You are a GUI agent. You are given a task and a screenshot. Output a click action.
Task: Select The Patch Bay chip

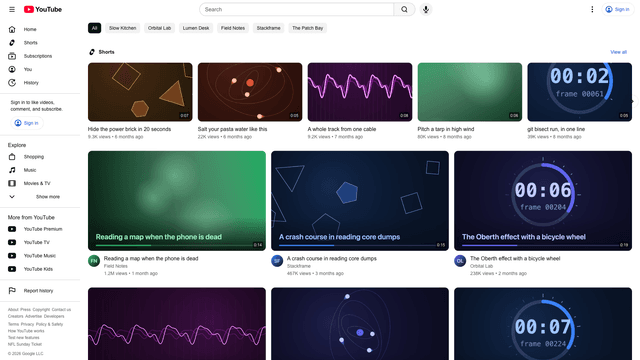point(307,28)
